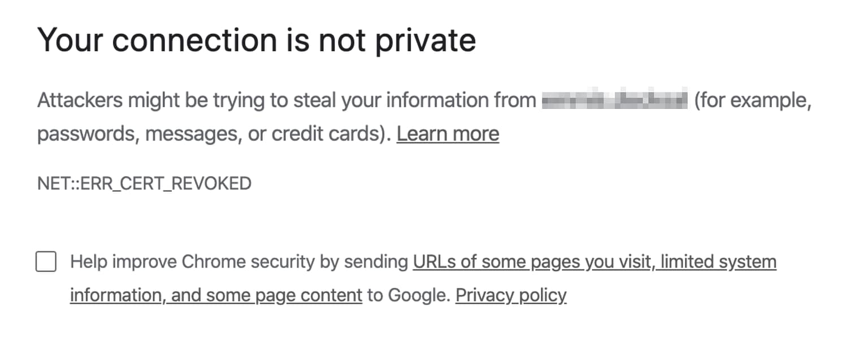The width and height of the screenshot is (868, 346).
Task: Read the Privacy policy by clicking its link
Action: pos(510,295)
